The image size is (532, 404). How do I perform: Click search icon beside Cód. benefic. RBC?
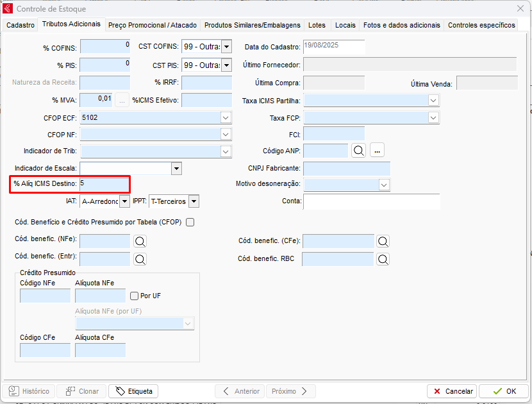(x=383, y=259)
